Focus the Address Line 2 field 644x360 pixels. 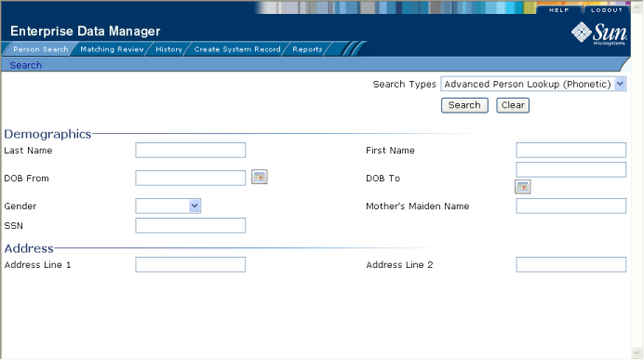click(570, 264)
